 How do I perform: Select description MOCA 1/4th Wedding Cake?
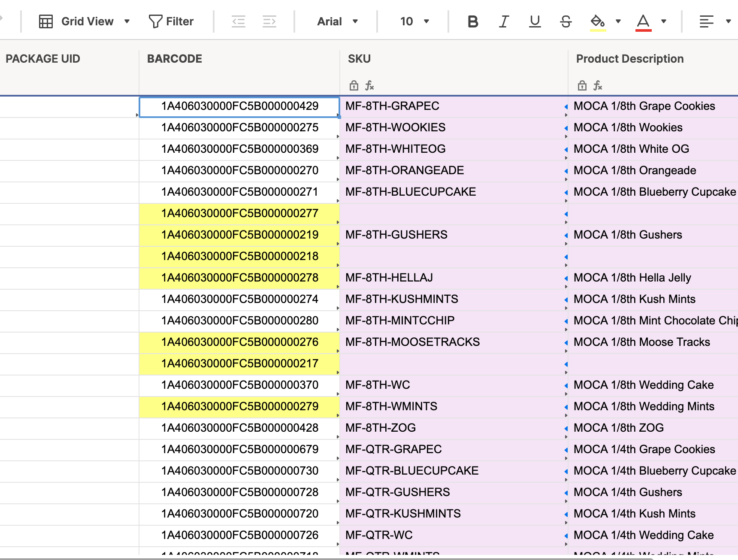pos(653,536)
